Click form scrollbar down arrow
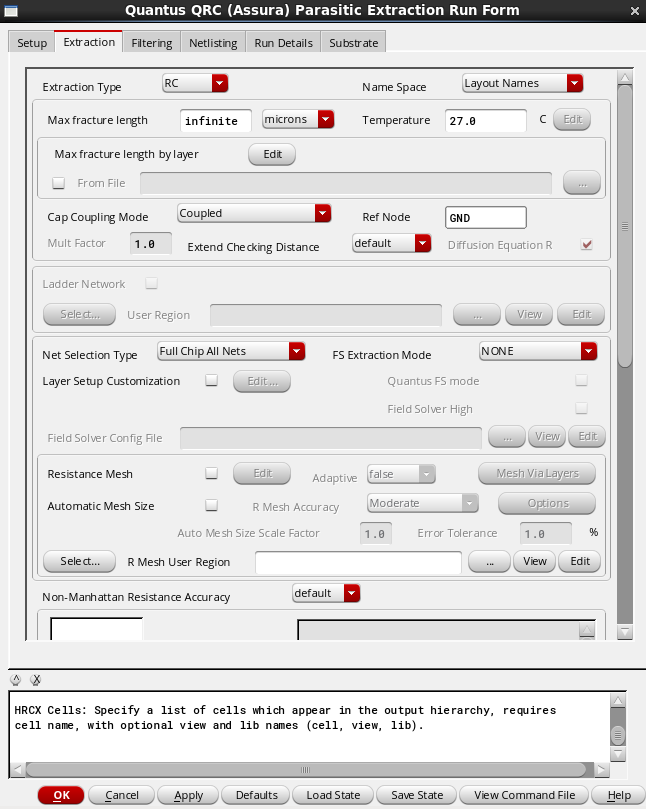This screenshot has width=646, height=809. [x=625, y=632]
